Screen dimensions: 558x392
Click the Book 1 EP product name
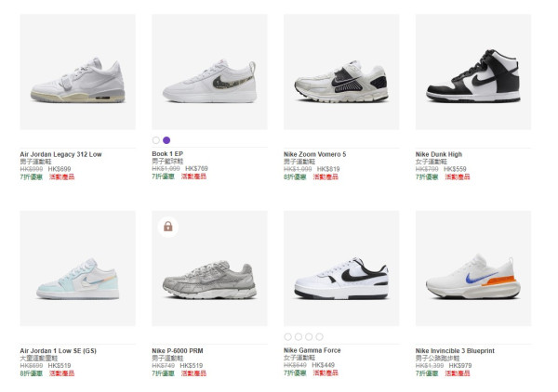168,154
